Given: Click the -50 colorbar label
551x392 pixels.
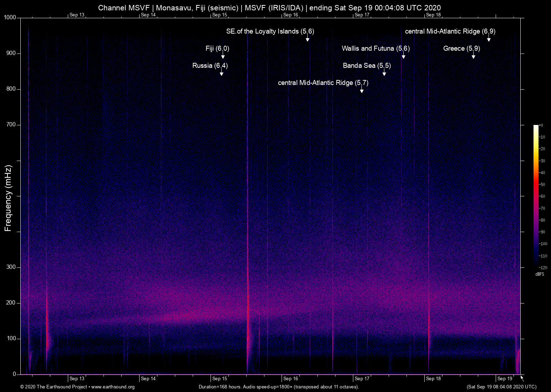Looking at the screenshot, I should click(x=542, y=185).
